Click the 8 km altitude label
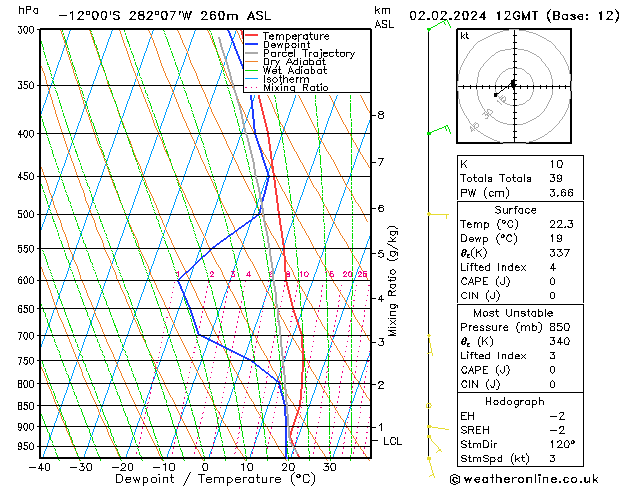The image size is (629, 486). click(381, 115)
